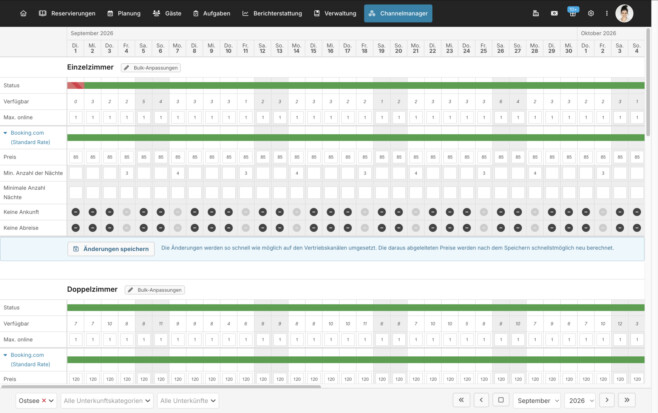Click Doppelzimmer Preis field for So. 6

[x=161, y=379]
